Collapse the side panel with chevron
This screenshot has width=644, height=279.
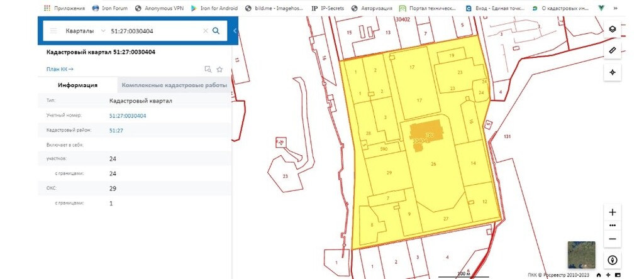point(235,31)
